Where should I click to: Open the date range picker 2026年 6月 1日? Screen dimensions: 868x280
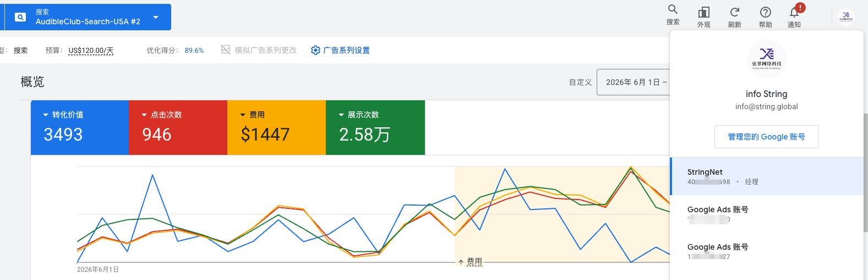634,82
